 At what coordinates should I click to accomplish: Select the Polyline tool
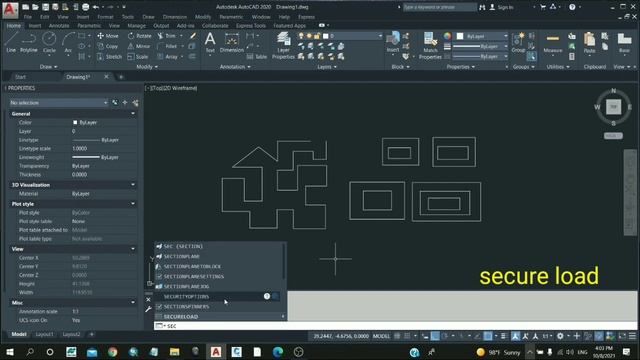point(29,42)
